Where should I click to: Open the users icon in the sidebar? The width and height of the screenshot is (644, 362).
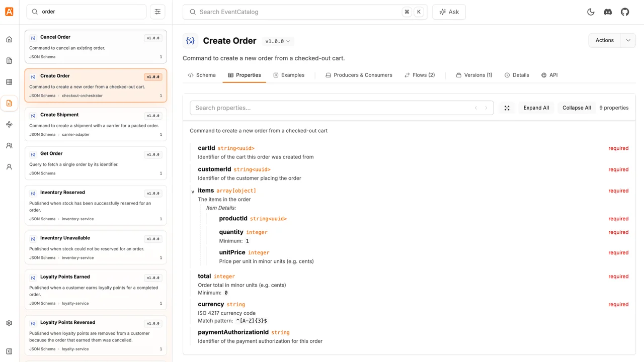[9, 167]
